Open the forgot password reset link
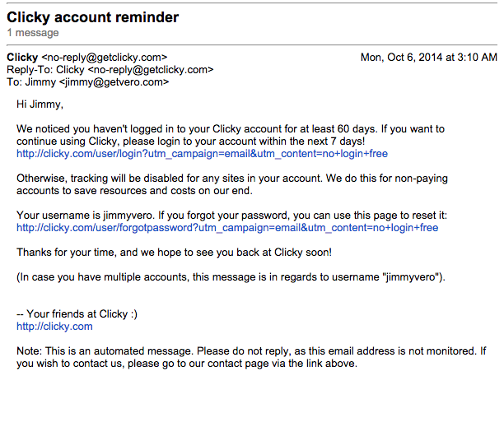 (x=227, y=228)
